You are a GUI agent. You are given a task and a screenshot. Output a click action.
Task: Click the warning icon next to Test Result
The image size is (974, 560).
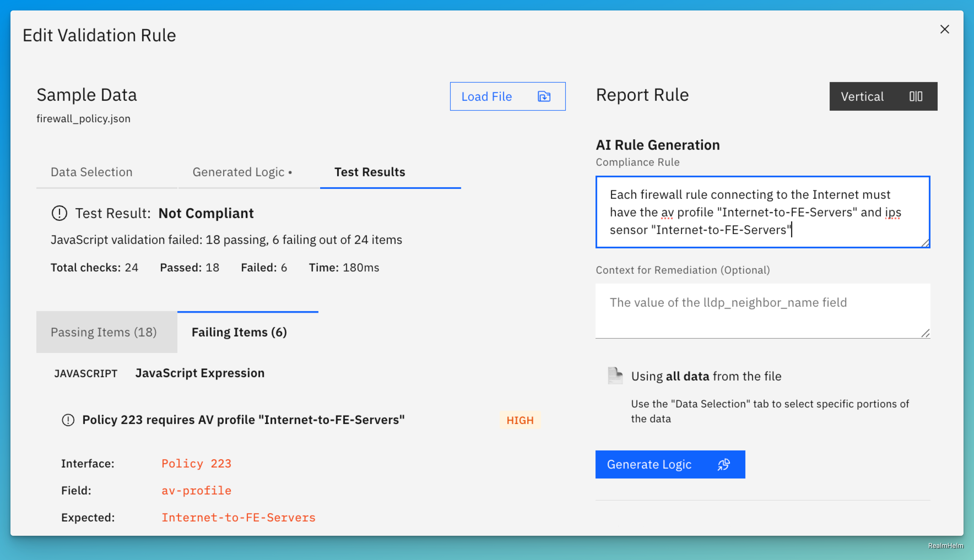[x=59, y=213]
